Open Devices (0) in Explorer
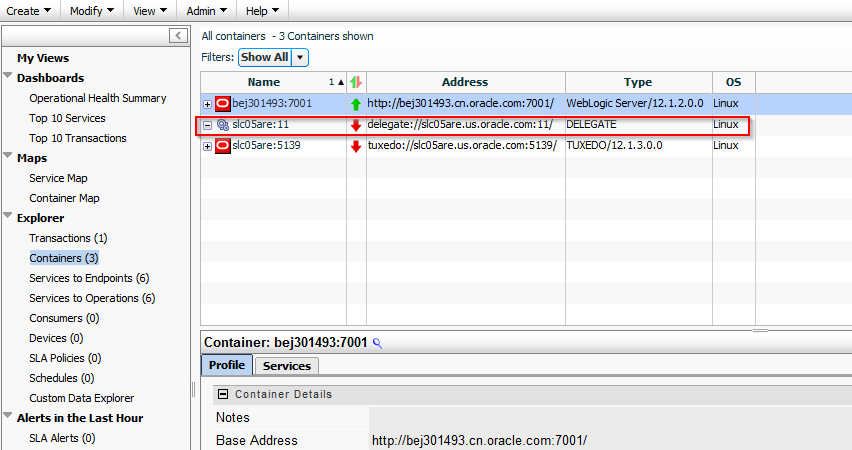This screenshot has height=450, width=852. click(56, 338)
